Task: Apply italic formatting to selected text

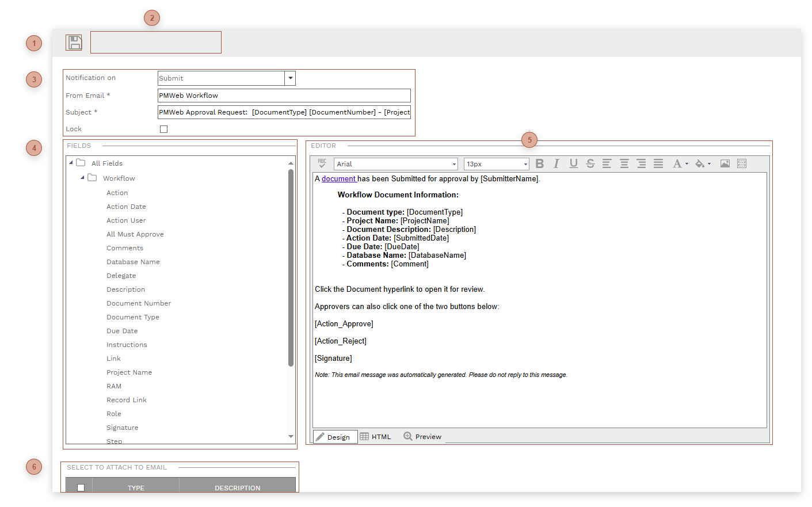Action: 556,163
